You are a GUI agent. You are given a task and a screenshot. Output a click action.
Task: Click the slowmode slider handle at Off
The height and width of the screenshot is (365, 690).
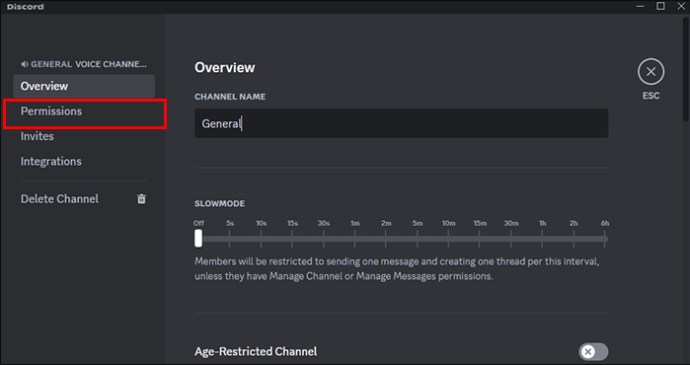tap(198, 238)
